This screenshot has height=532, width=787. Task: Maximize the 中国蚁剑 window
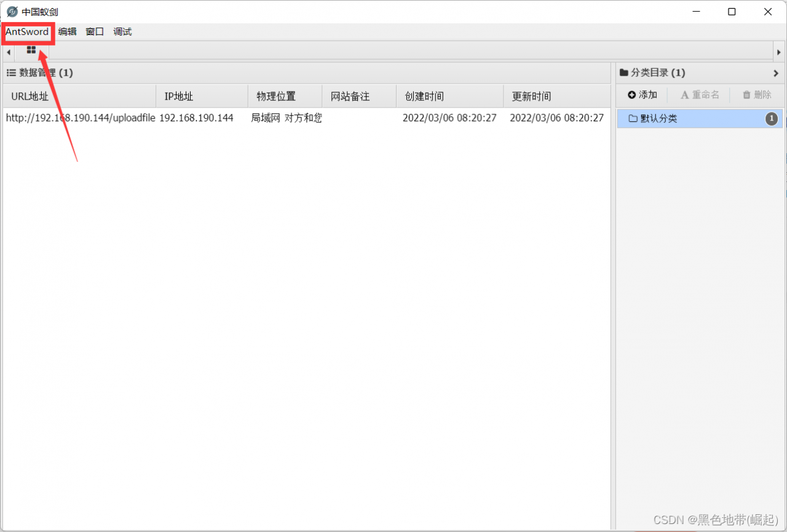[x=732, y=12]
